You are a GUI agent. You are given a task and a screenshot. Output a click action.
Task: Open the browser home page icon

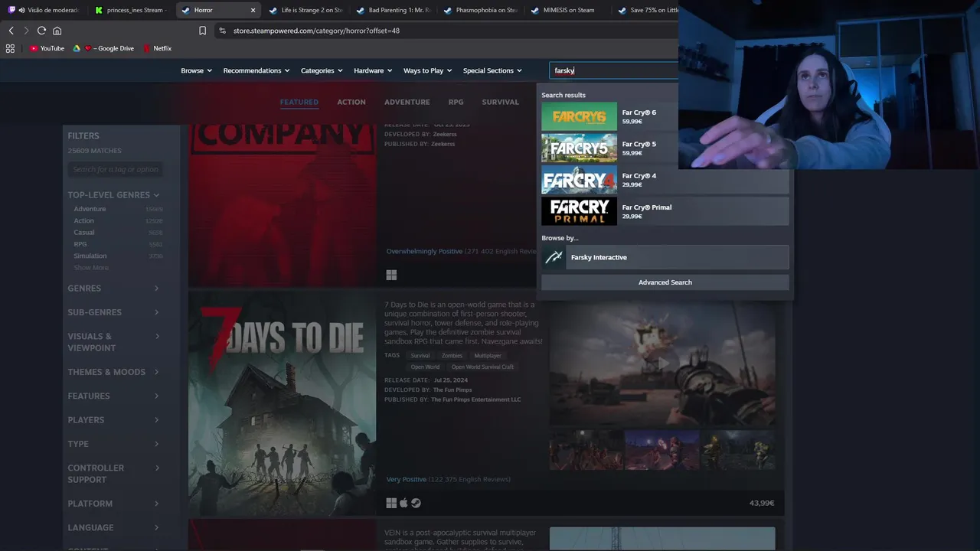point(57,31)
